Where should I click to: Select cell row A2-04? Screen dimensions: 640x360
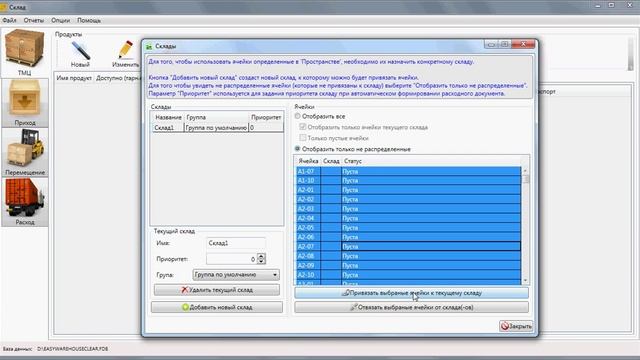(x=408, y=218)
